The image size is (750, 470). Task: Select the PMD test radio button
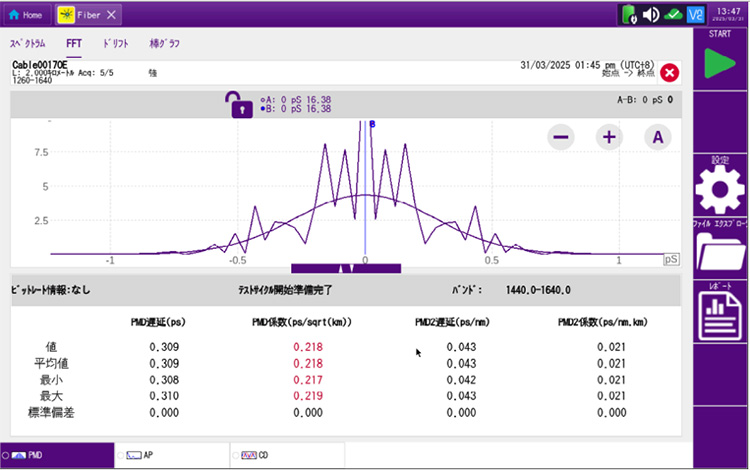click(7, 455)
